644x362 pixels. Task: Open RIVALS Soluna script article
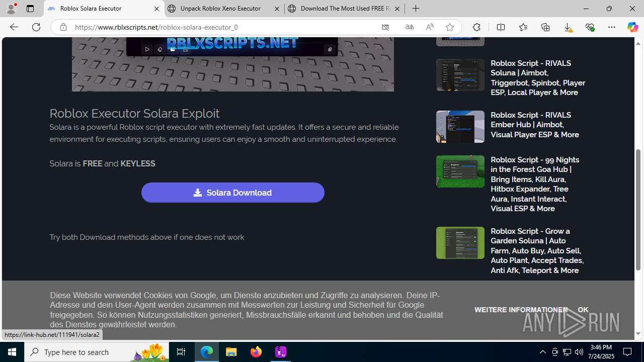(537, 78)
